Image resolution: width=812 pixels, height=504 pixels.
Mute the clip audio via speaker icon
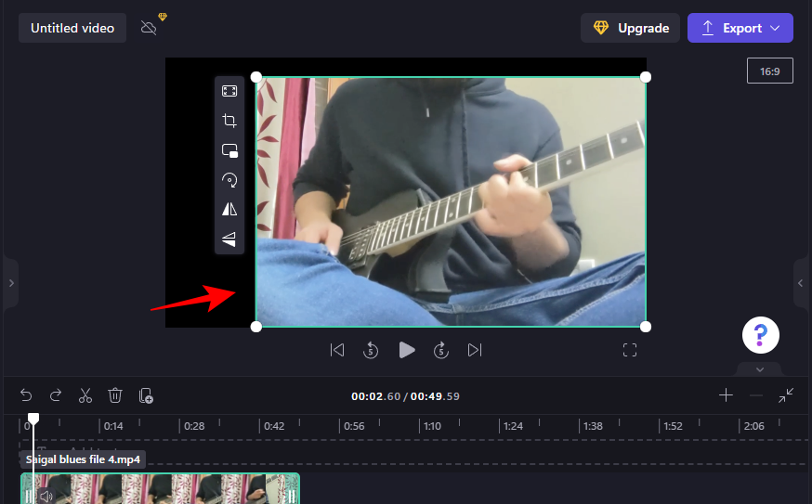pyautogui.click(x=46, y=497)
